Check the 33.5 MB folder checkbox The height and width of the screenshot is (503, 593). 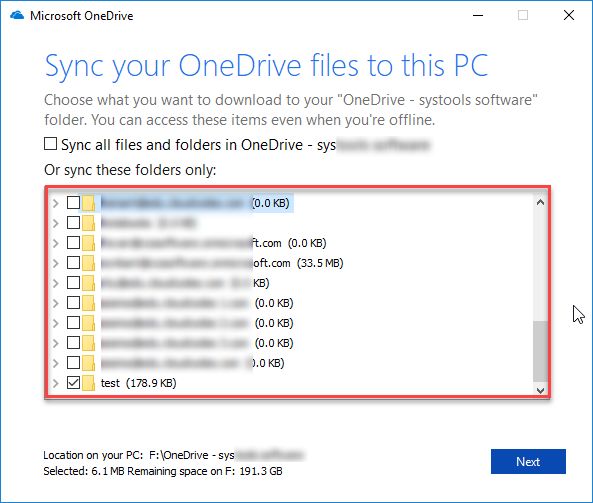[x=73, y=262]
